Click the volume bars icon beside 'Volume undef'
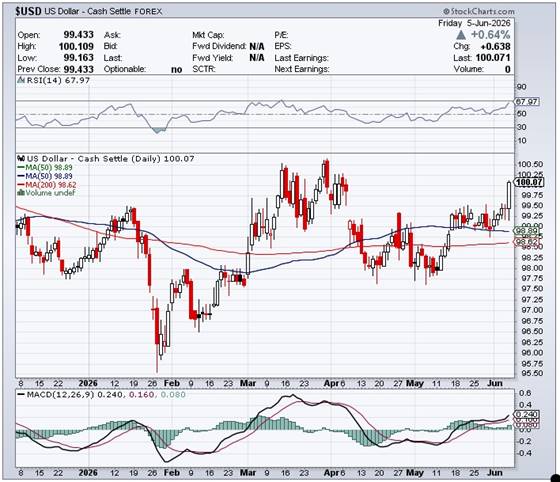The width and height of the screenshot is (560, 482). (21, 193)
